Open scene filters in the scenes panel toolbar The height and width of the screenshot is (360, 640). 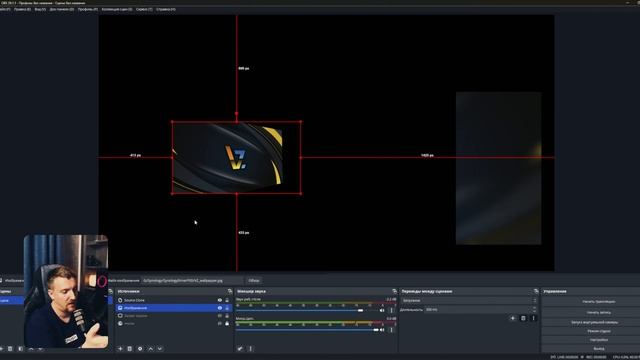click(x=20, y=349)
